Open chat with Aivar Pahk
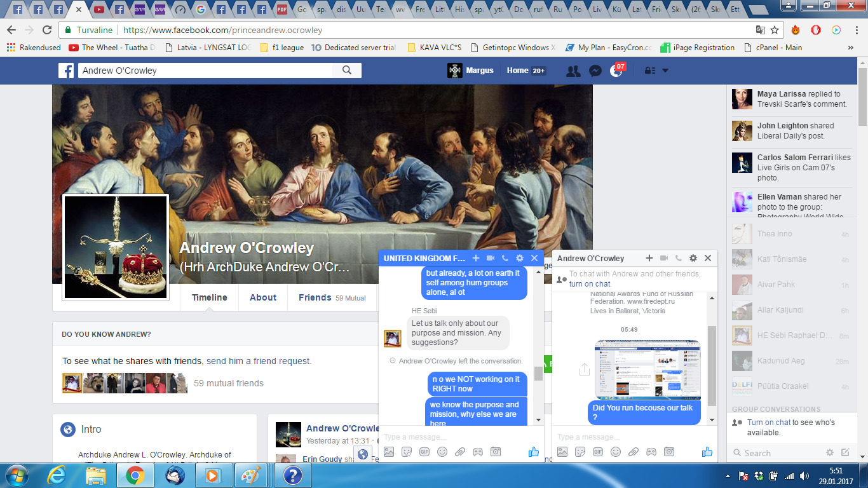The width and height of the screenshot is (868, 488). [x=790, y=285]
